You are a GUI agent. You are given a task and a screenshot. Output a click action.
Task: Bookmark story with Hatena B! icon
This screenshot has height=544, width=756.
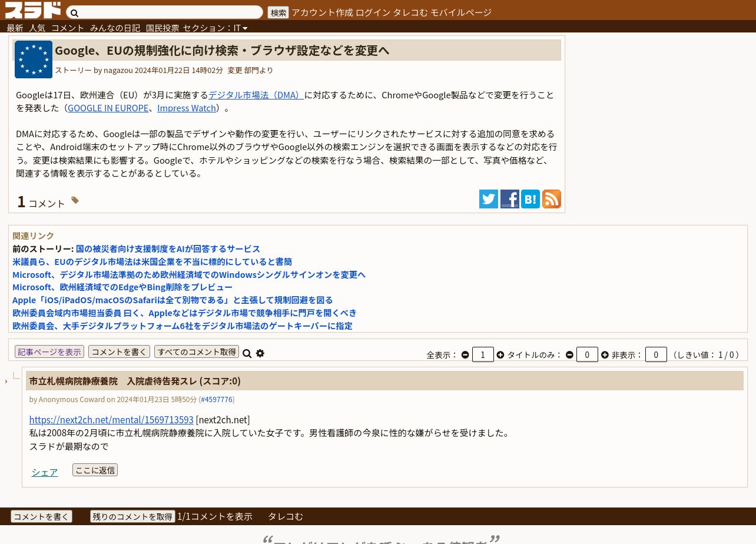coord(530,199)
